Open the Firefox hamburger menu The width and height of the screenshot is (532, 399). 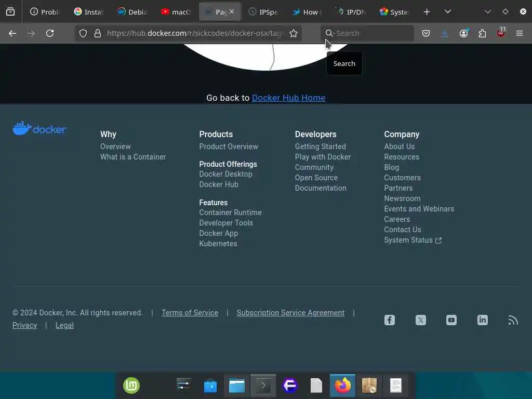pos(520,33)
